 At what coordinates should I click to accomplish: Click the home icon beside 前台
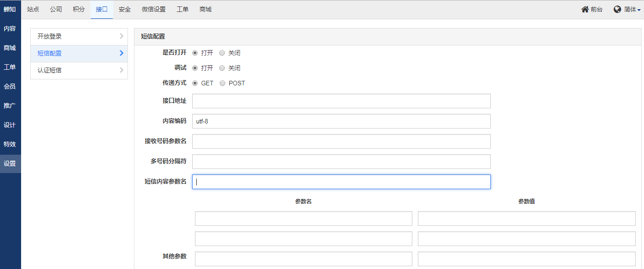pos(585,9)
